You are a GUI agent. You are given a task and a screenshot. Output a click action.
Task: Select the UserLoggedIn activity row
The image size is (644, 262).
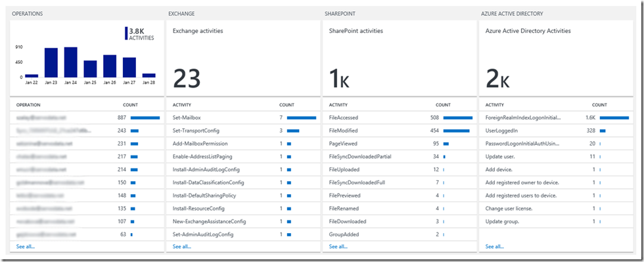pos(556,131)
